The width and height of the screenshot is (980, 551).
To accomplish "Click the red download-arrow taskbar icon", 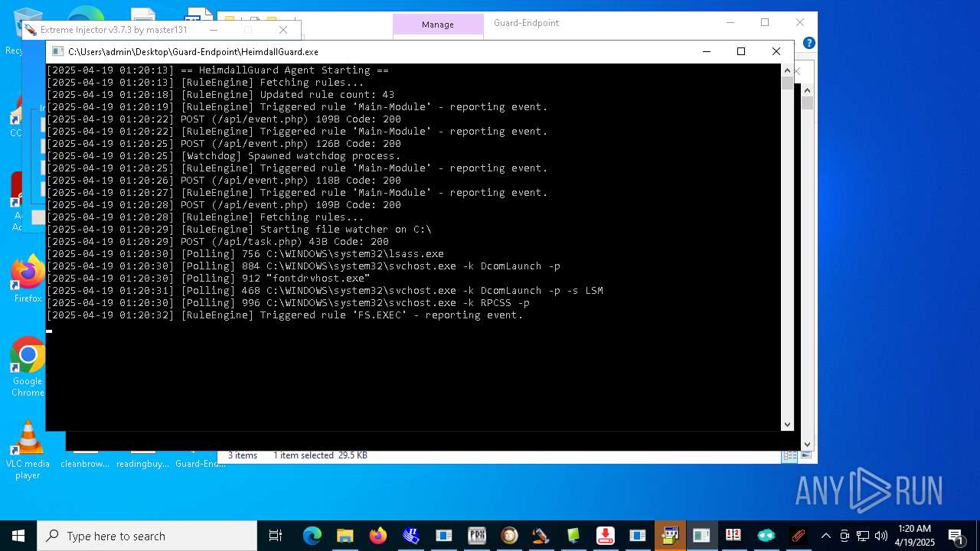I will pos(605,536).
